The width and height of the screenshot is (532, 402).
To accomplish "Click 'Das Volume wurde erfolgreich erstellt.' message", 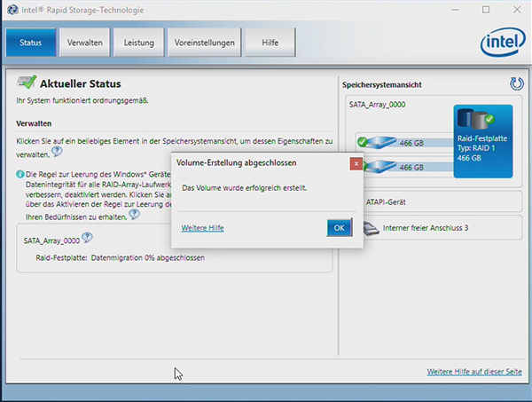I will pos(245,188).
